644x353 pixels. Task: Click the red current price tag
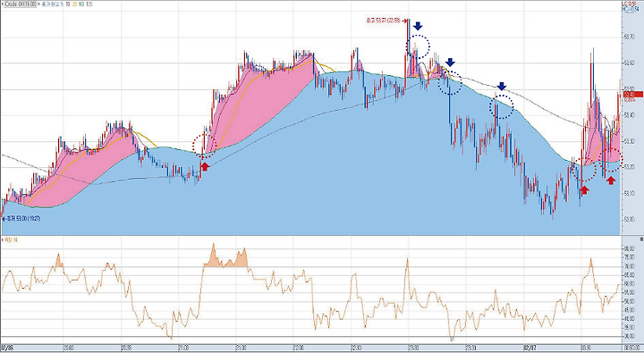(633, 95)
